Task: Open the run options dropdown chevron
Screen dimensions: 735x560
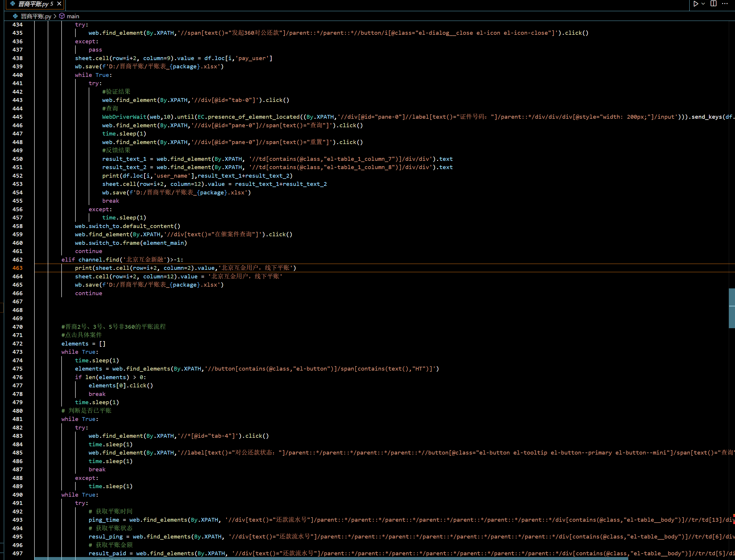Action: pos(703,4)
